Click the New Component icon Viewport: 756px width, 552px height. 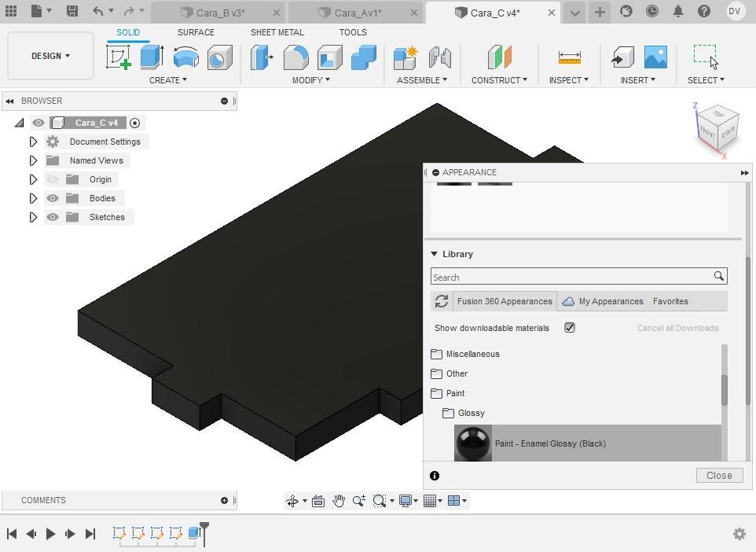[405, 57]
